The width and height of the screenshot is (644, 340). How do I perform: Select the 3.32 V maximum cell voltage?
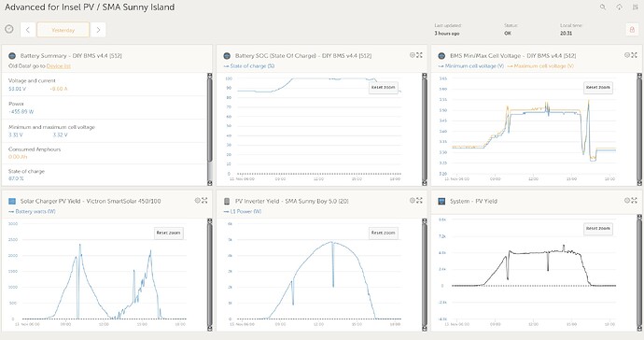[60, 135]
